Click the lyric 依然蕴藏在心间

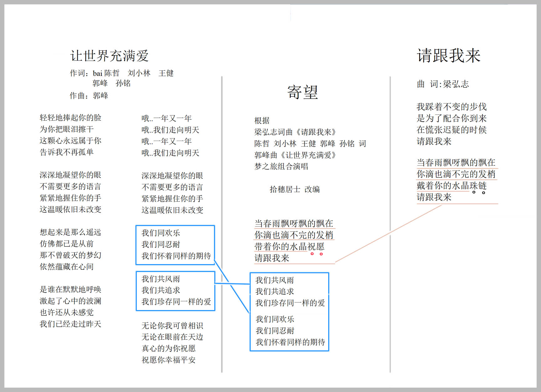click(x=67, y=267)
